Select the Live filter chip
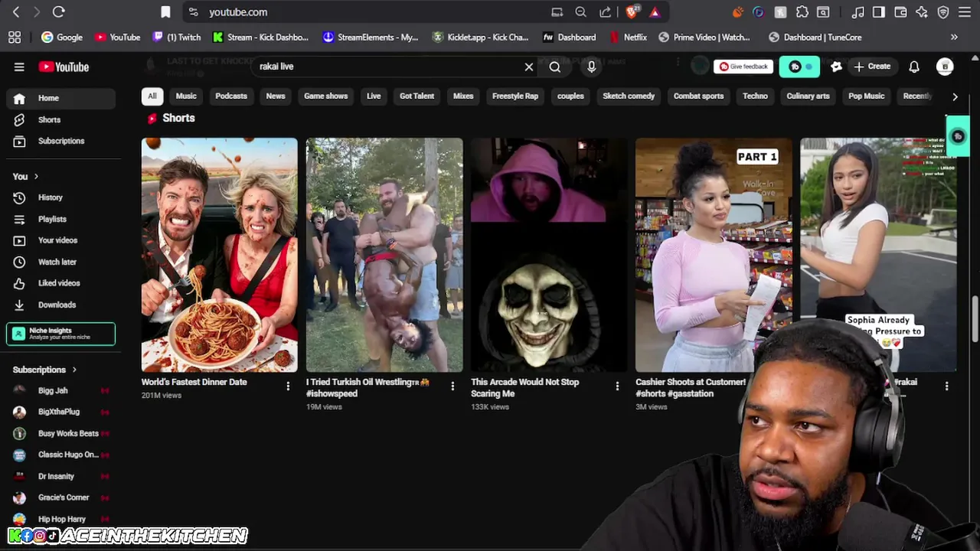 point(374,96)
